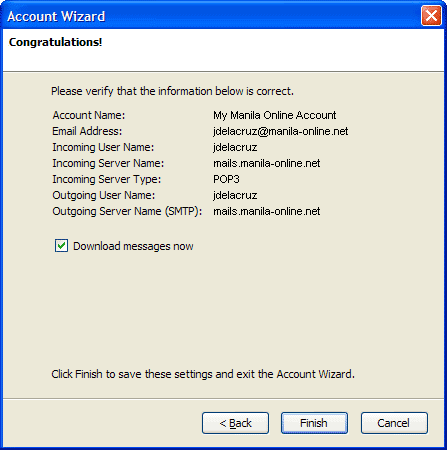447x450 pixels.
Task: Click the Congratulations! heading
Action: click(55, 42)
